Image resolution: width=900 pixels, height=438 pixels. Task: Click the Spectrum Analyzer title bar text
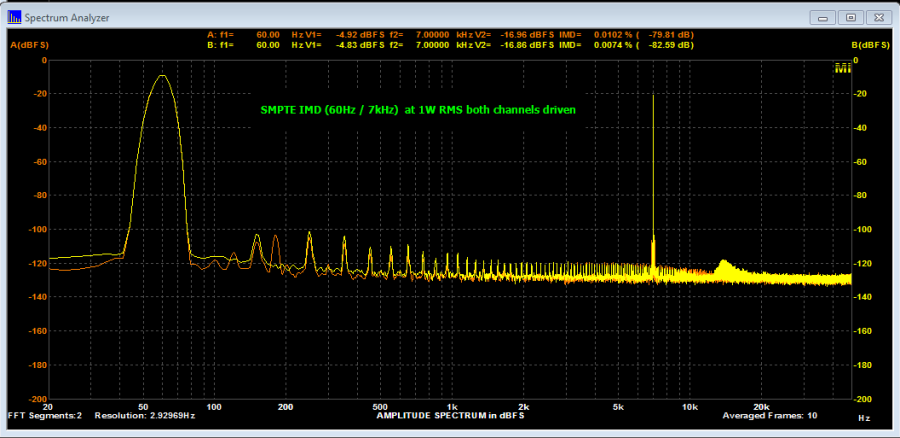pos(67,18)
